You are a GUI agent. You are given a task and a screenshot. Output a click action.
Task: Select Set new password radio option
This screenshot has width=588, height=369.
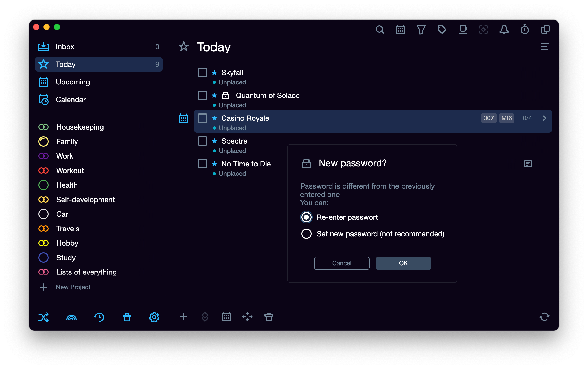coord(306,234)
